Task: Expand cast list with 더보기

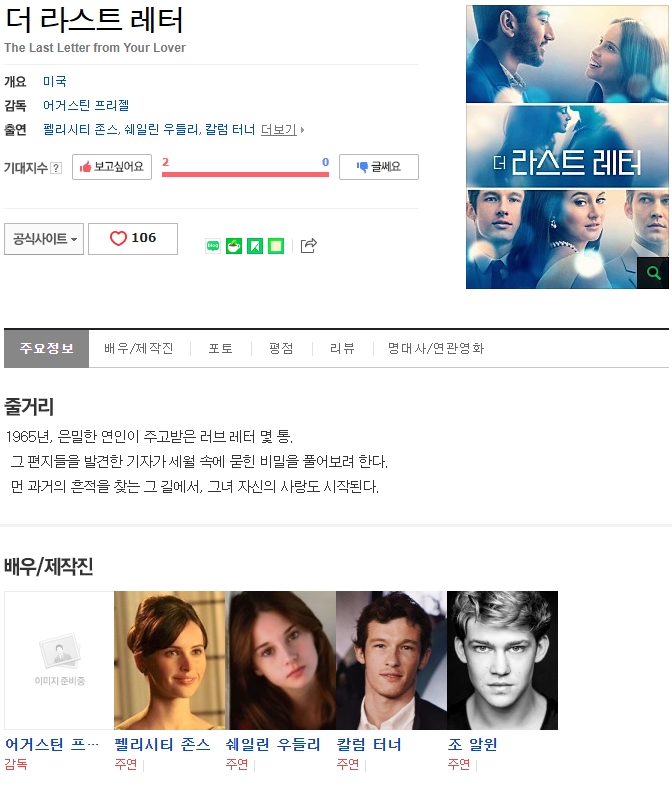Action: coord(282,130)
